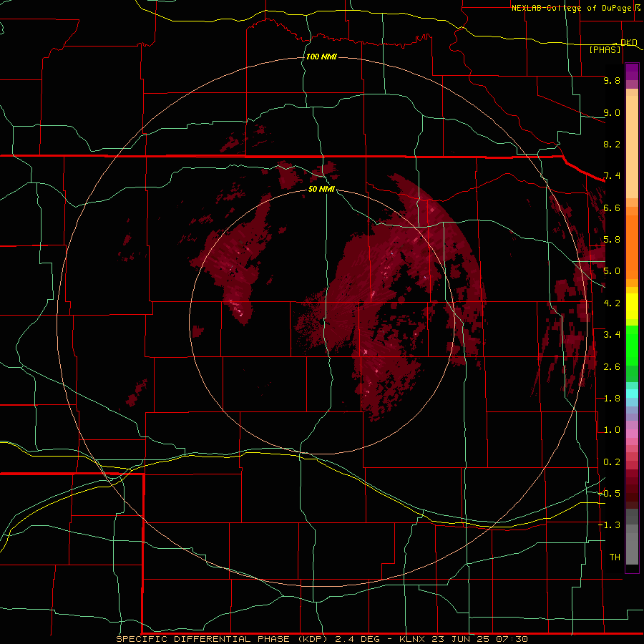Click the yellow segment of the color bar
Viewport: 644px width, 644px height.
(x=632, y=306)
